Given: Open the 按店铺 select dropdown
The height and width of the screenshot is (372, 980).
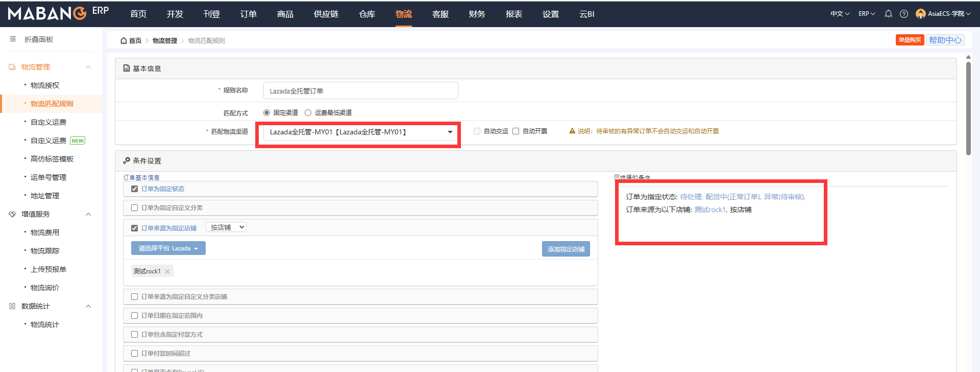Looking at the screenshot, I should pos(226,227).
